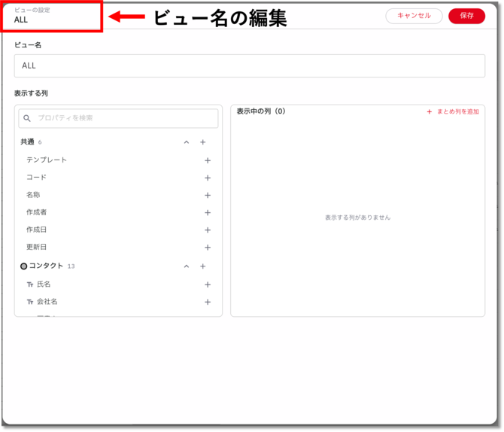Select the テンプレート property row
The image size is (504, 432).
point(118,160)
